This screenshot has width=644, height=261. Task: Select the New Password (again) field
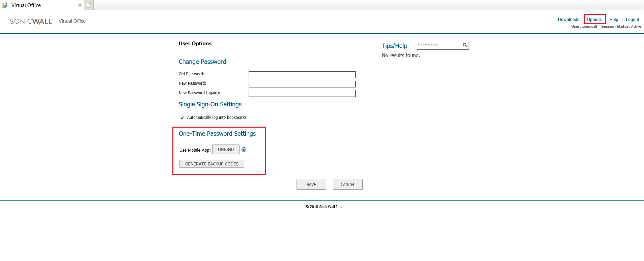tap(302, 94)
